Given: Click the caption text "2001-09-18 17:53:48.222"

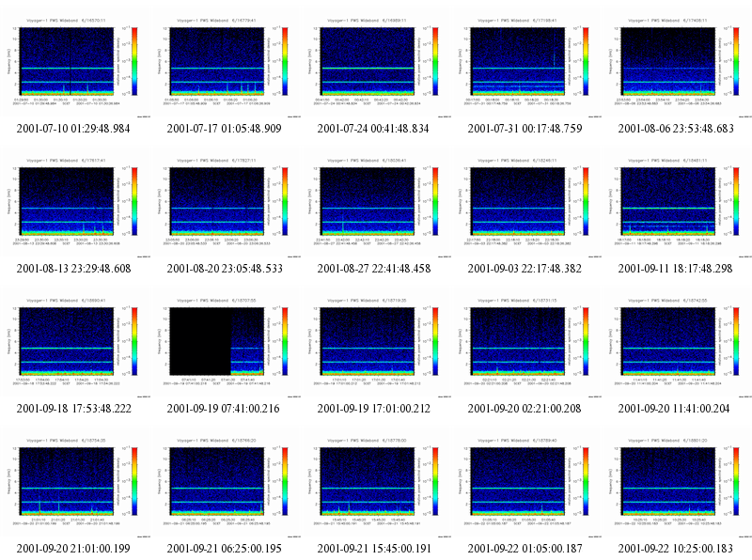Looking at the screenshot, I should 73,409.
